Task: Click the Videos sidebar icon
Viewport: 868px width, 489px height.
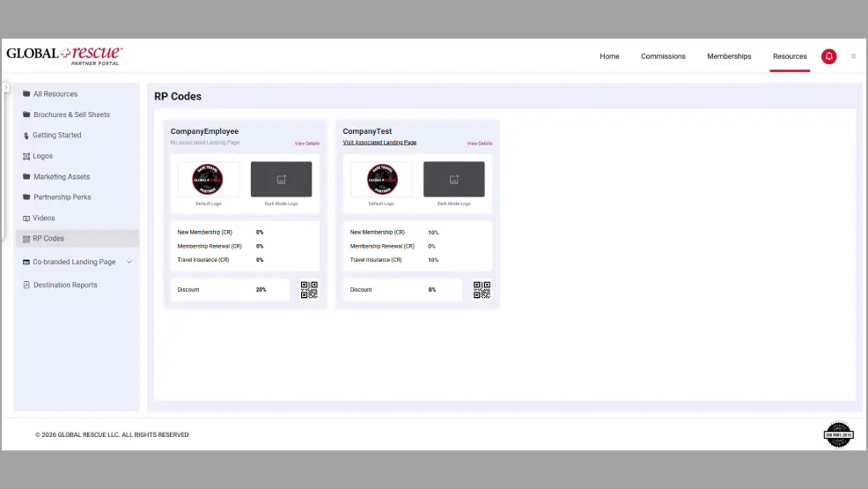Action: 26,219
